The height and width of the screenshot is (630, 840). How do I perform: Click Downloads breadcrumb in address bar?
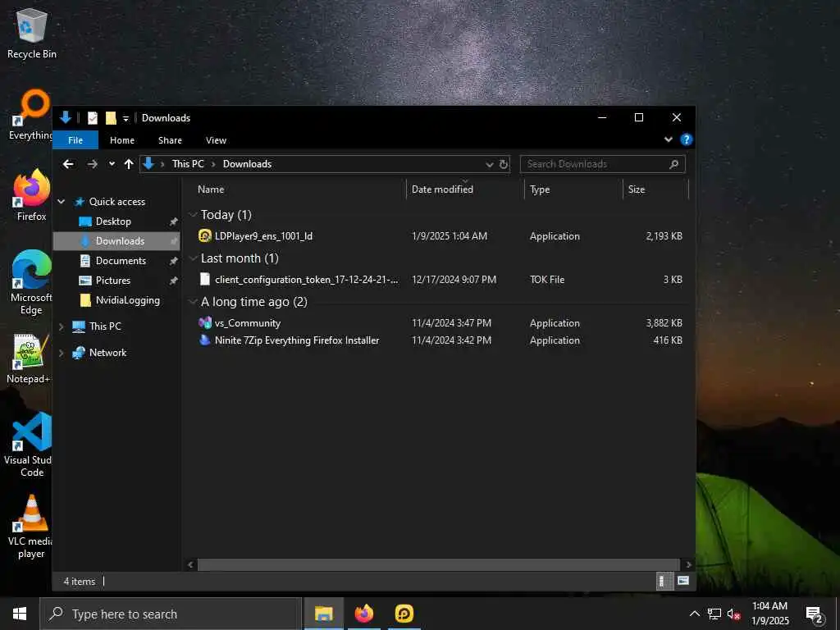pos(247,164)
